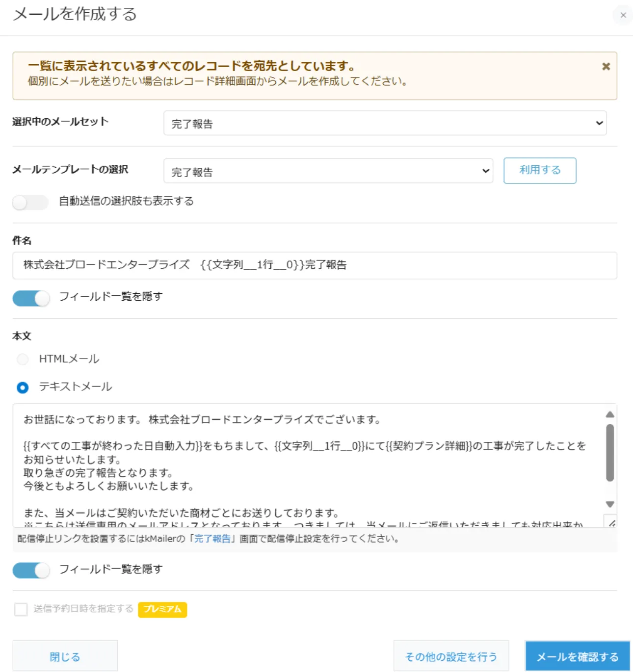Close the mail creation dialog

pyautogui.click(x=623, y=15)
